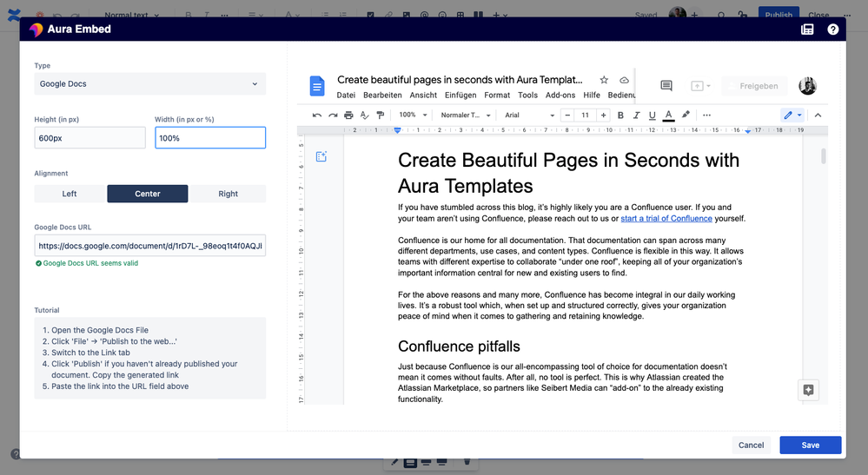Image resolution: width=868 pixels, height=475 pixels.
Task: Click the Save button
Action: 810,445
